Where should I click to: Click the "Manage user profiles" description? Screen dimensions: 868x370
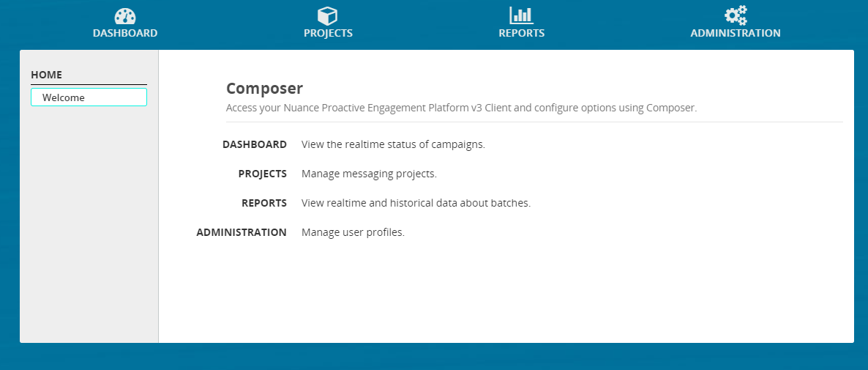click(353, 232)
